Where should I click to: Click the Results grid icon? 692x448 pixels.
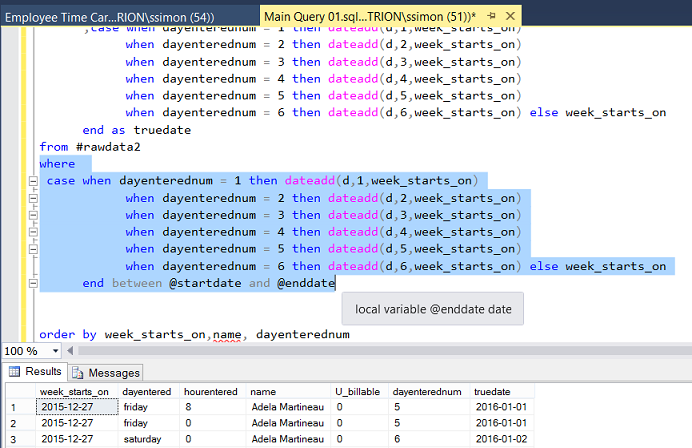(x=15, y=372)
